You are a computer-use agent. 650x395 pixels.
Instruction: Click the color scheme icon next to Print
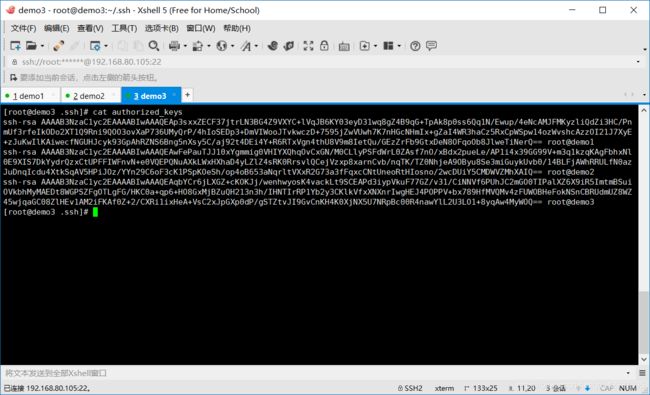point(198,46)
